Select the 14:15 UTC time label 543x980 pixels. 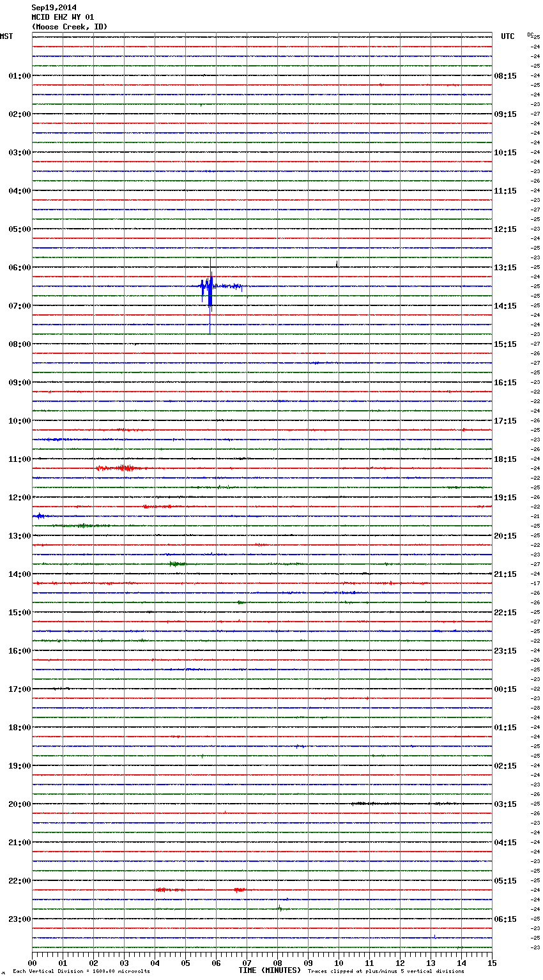(505, 306)
